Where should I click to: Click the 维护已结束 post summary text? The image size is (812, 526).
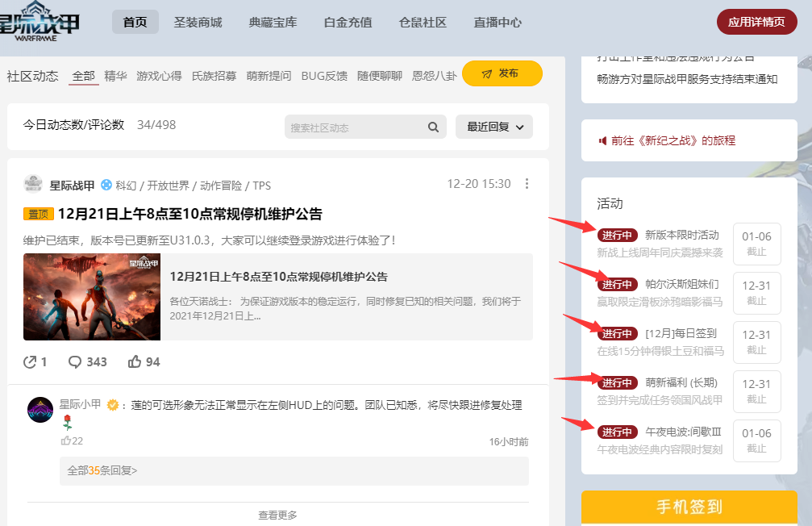(210, 240)
